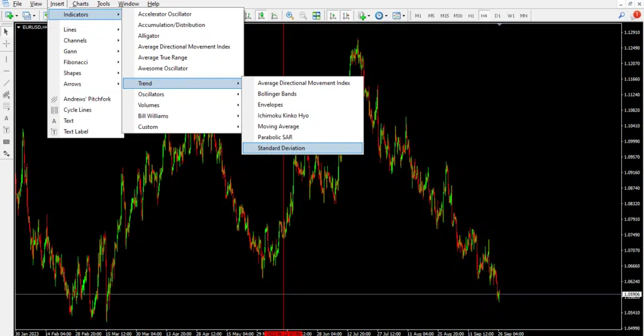Zoom out of the chart
This screenshot has height=336, width=644.
pyautogui.click(x=303, y=16)
